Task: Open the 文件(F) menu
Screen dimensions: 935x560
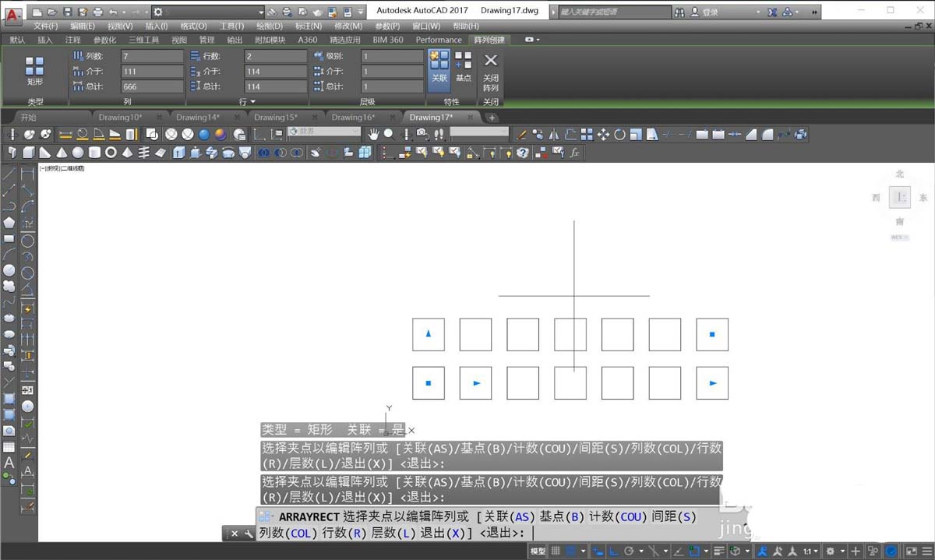Action: coord(47,26)
